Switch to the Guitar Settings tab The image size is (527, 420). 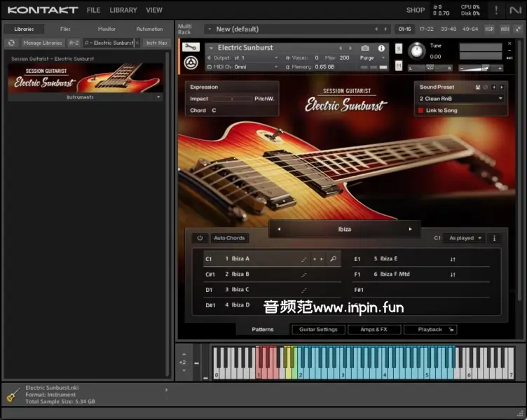pyautogui.click(x=318, y=329)
